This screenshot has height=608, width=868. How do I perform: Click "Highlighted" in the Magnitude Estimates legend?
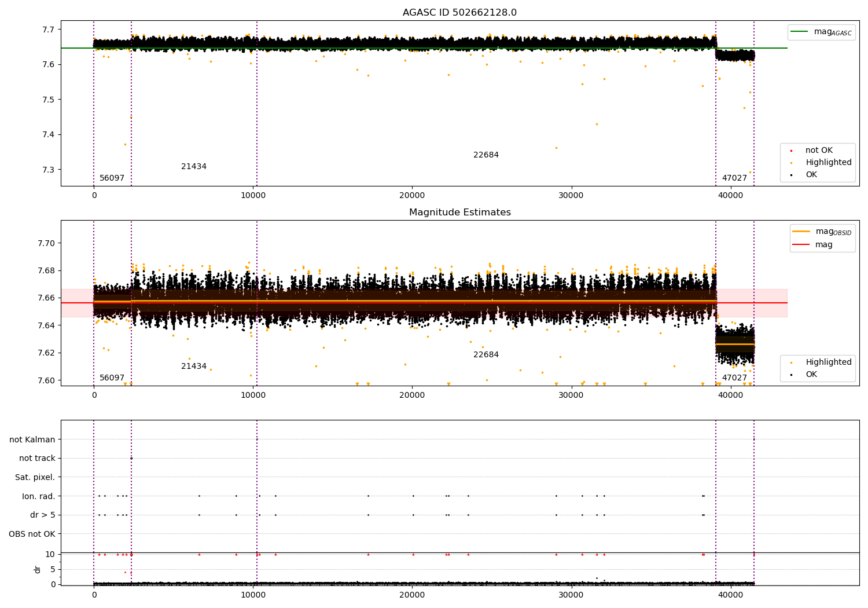coord(828,362)
